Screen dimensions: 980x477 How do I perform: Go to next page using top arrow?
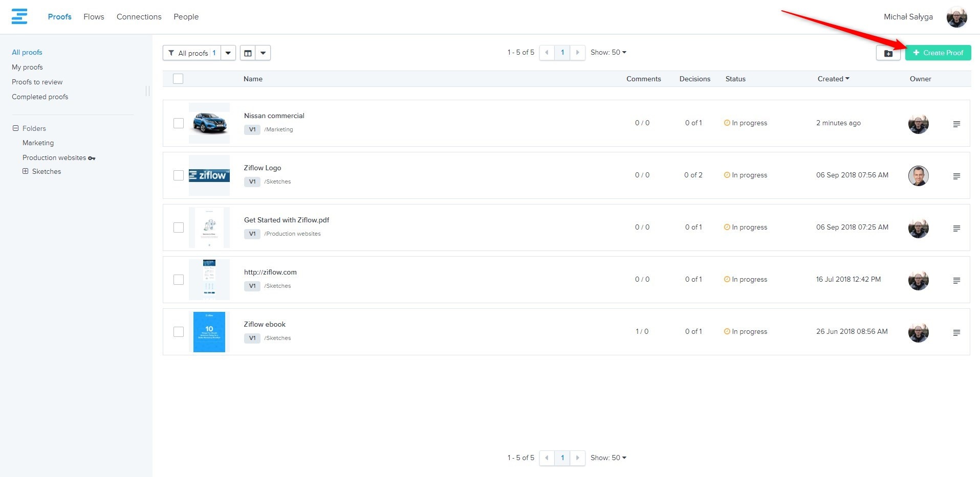[577, 53]
